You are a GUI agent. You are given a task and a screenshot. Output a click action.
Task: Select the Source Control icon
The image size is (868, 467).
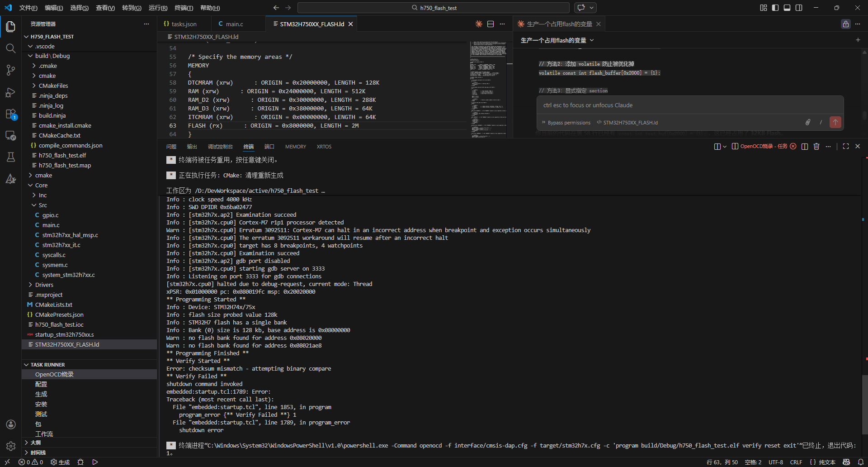[11, 70]
